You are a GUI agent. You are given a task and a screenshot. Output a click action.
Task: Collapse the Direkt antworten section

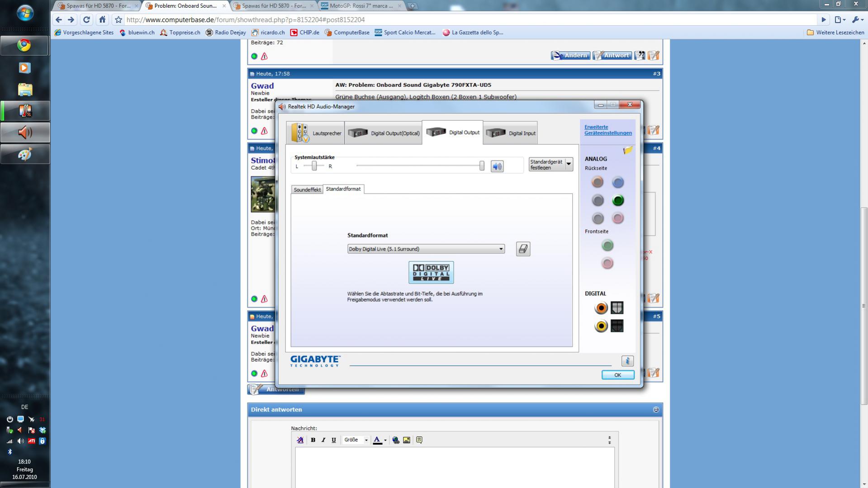click(x=656, y=410)
